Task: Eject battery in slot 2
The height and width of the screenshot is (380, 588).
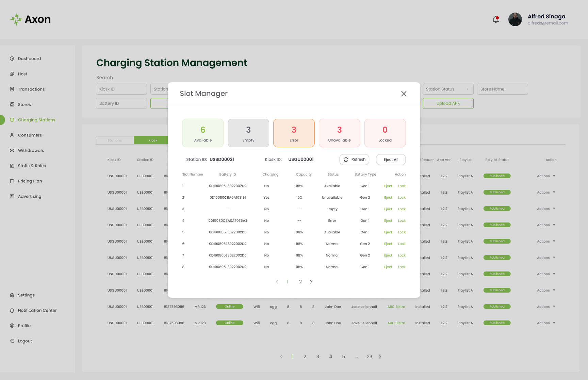Action: (388, 198)
